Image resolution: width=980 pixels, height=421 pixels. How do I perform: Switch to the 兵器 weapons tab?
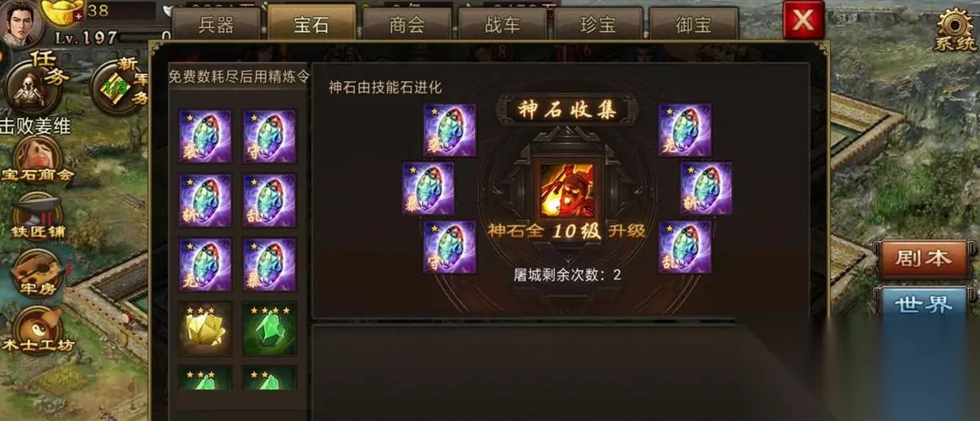click(x=215, y=24)
